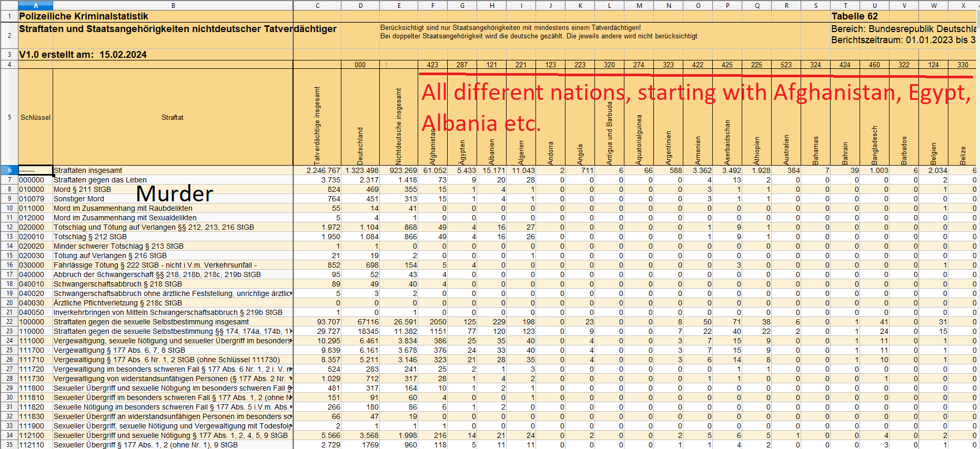Screen dimensions: 980x449
Task: Click the 'Straftat' header cell
Action: click(173, 117)
